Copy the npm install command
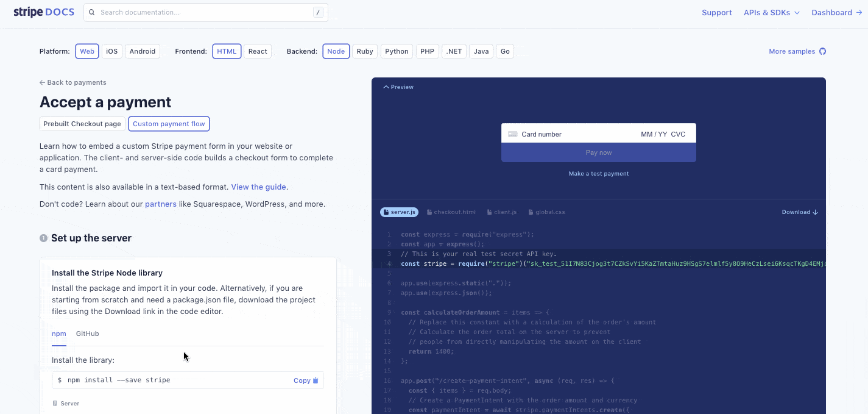This screenshot has width=868, height=414. 306,380
